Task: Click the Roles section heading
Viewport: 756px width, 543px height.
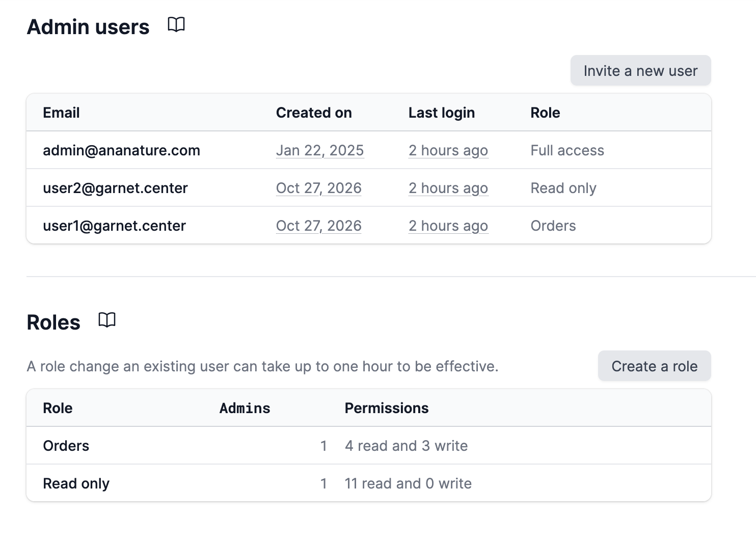Action: pos(53,322)
